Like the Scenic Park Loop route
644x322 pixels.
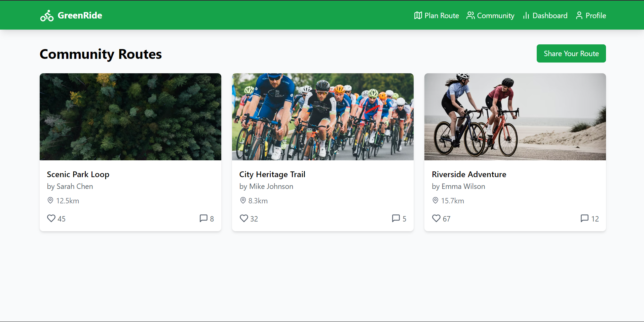coord(51,218)
